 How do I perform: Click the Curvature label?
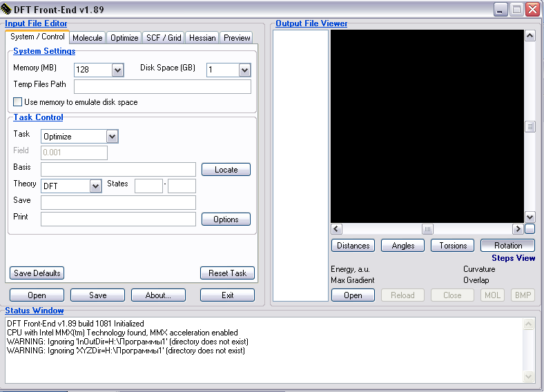click(479, 269)
